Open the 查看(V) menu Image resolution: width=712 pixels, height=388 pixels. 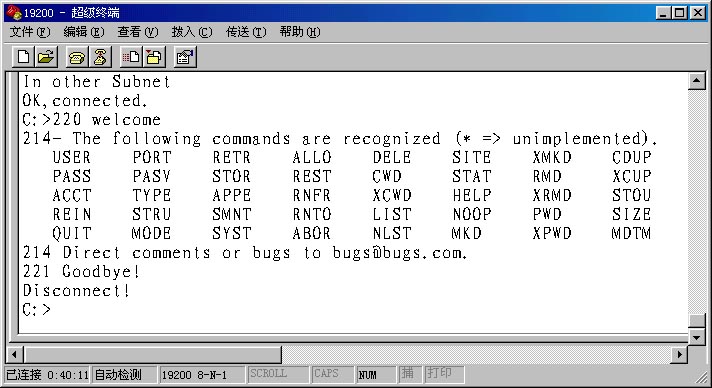coord(138,32)
